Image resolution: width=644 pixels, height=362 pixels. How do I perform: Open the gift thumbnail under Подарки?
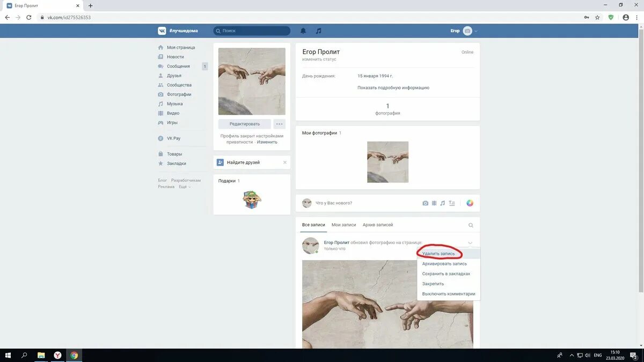tap(252, 200)
